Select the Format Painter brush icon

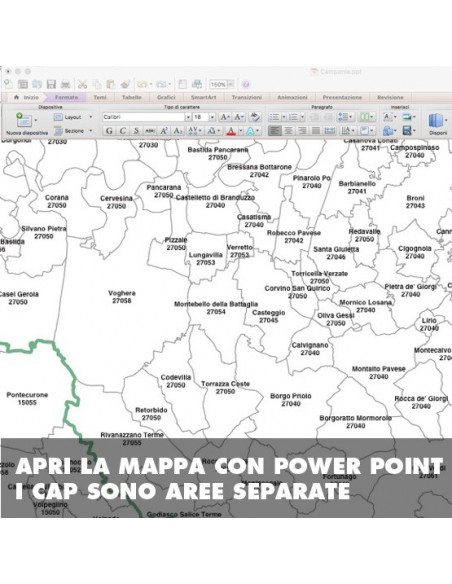tap(125, 85)
